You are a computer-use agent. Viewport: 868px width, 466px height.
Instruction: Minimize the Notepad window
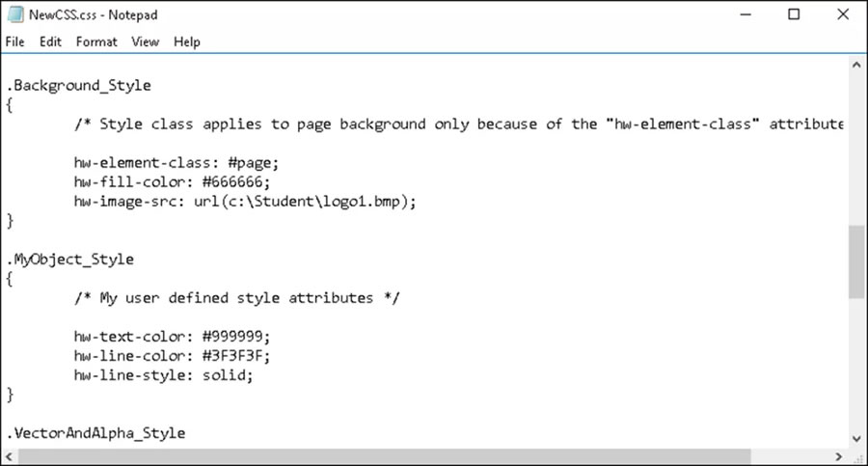(746, 14)
